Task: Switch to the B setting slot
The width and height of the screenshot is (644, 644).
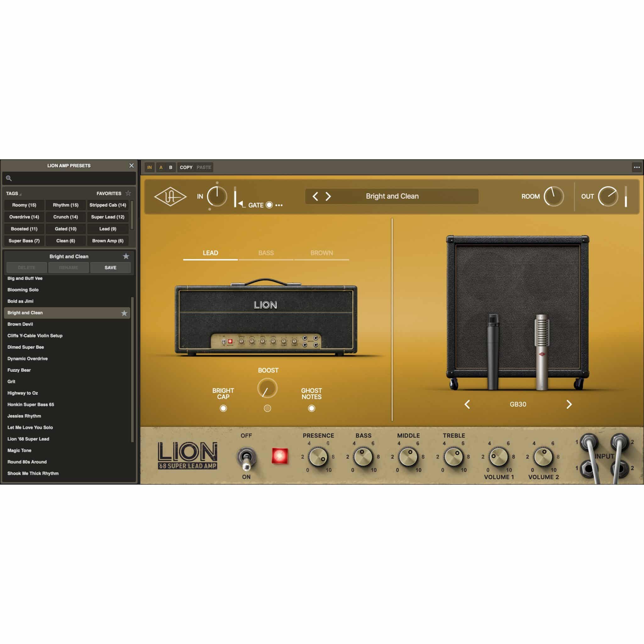Action: point(170,167)
